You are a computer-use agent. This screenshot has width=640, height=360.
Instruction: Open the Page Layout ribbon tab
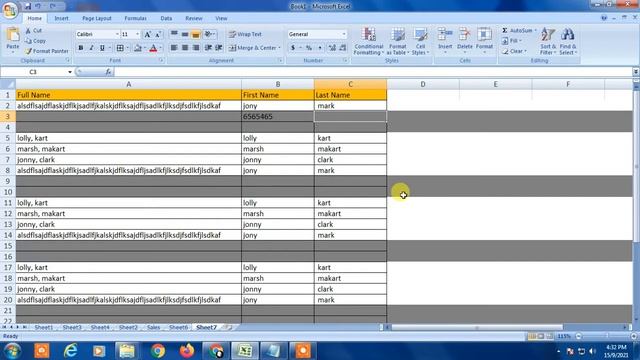(97, 18)
